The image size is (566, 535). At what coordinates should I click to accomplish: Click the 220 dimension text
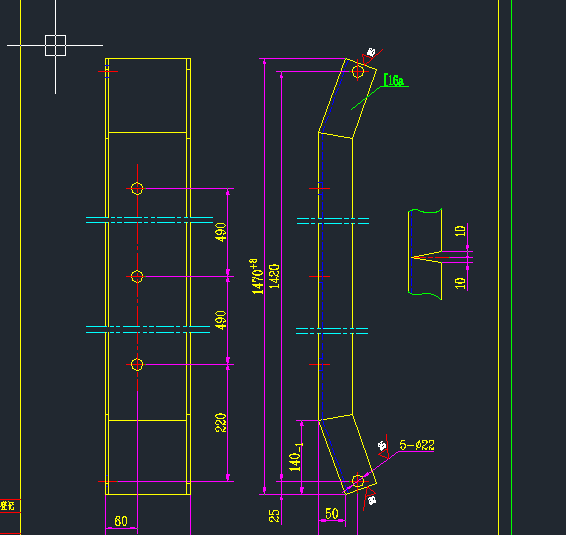pos(221,423)
